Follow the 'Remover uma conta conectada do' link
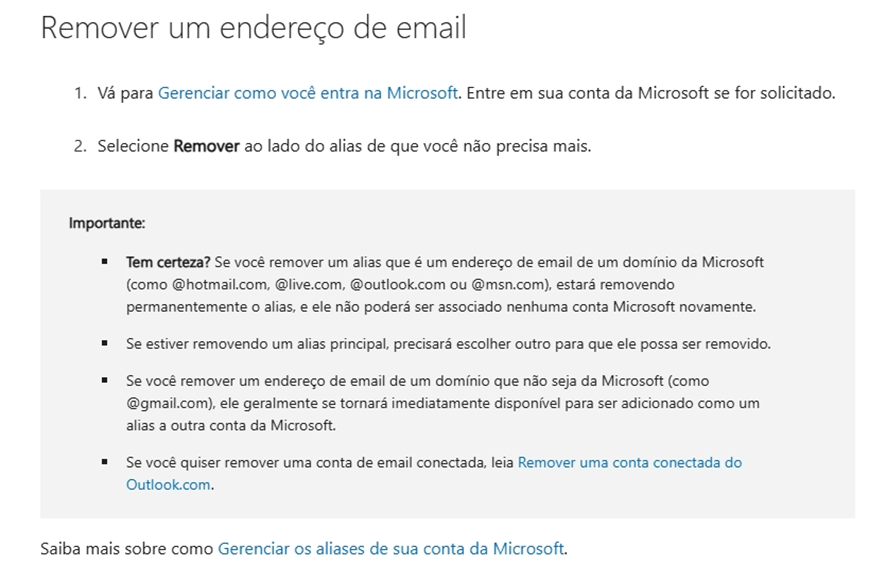Viewport: 869px width, 566px height. [630, 462]
